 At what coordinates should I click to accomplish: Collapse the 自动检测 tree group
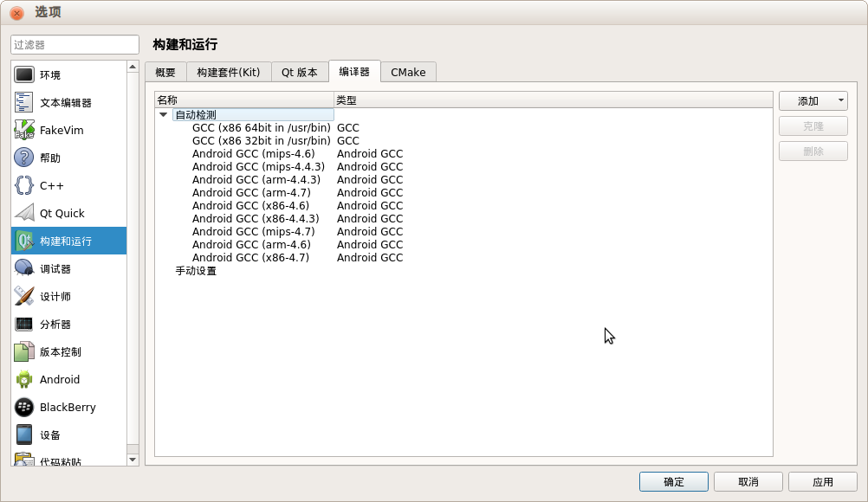coord(164,115)
